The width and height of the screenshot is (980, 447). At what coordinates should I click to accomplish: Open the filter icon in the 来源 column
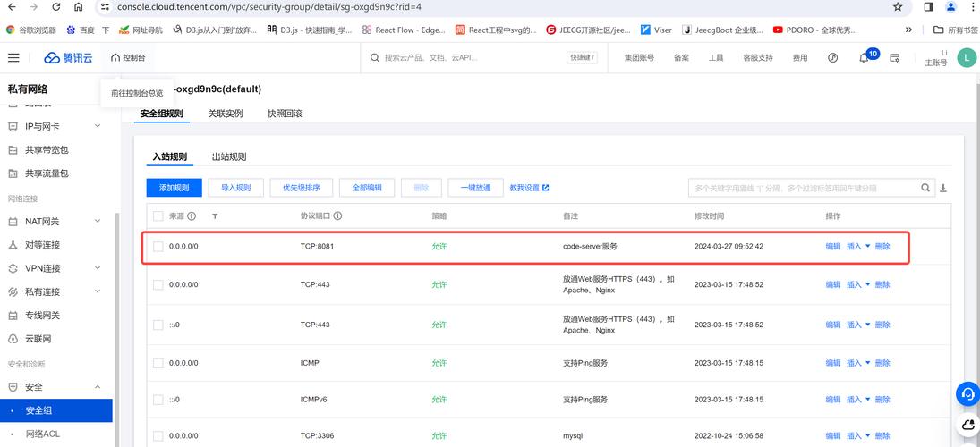[x=215, y=216]
